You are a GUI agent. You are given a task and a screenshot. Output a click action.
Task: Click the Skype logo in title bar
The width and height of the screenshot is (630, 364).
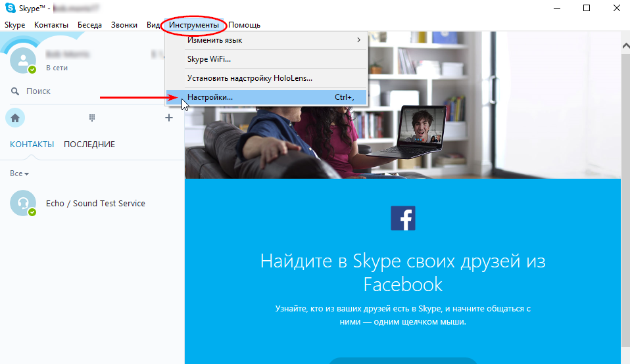pos(10,8)
